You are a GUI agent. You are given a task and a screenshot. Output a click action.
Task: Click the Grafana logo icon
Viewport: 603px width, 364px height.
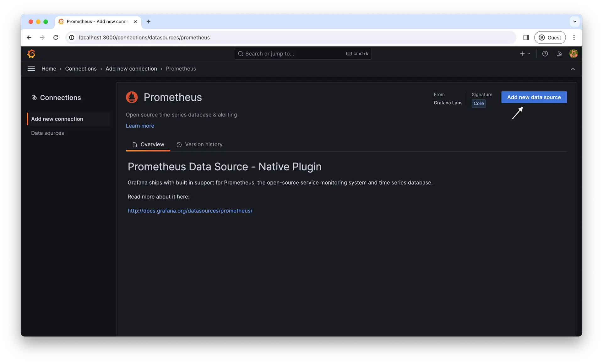click(x=31, y=54)
